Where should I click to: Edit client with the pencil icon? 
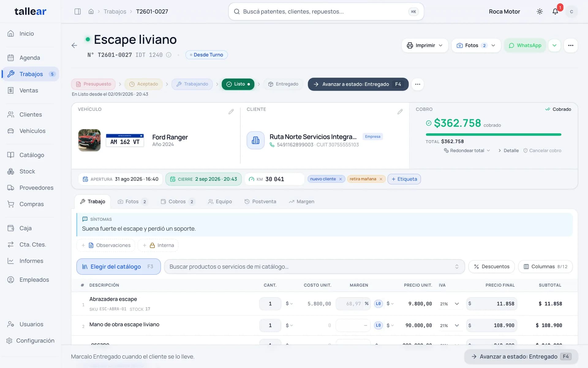point(400,112)
